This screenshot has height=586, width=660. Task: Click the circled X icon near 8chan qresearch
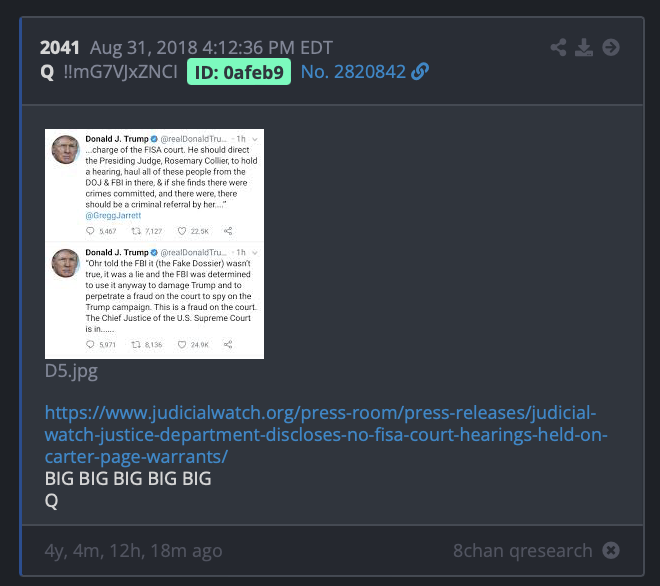611,550
